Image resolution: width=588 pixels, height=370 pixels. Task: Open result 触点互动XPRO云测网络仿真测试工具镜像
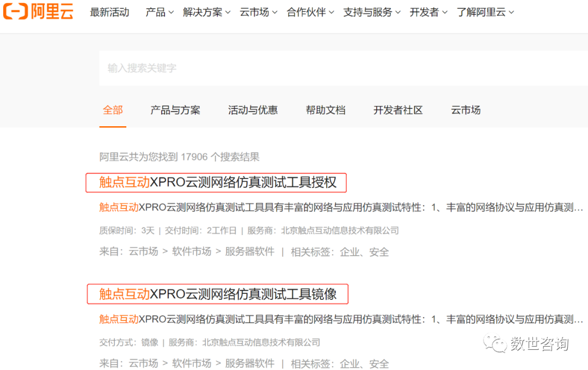pos(218,294)
